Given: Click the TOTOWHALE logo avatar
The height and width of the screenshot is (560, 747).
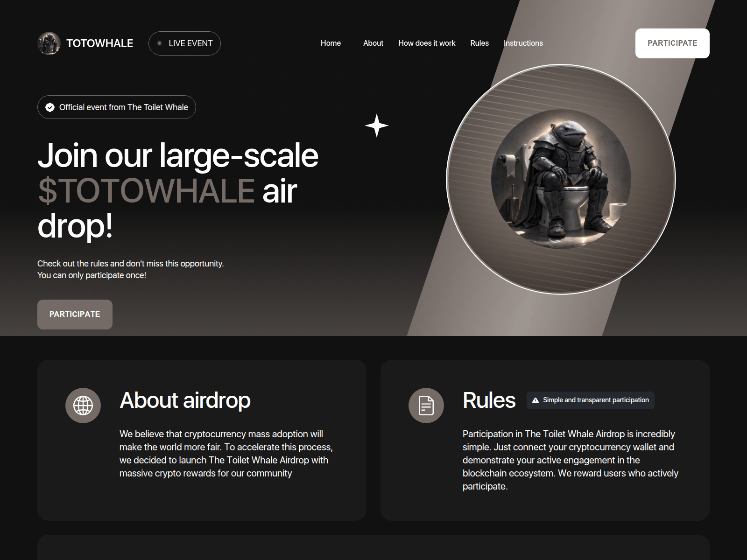Looking at the screenshot, I should [x=49, y=43].
